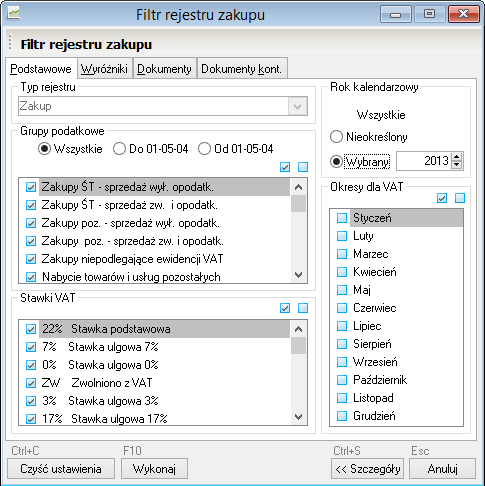This screenshot has height=486, width=485.
Task: Open the Typ rejestru Zakup dropdown
Action: pos(298,106)
